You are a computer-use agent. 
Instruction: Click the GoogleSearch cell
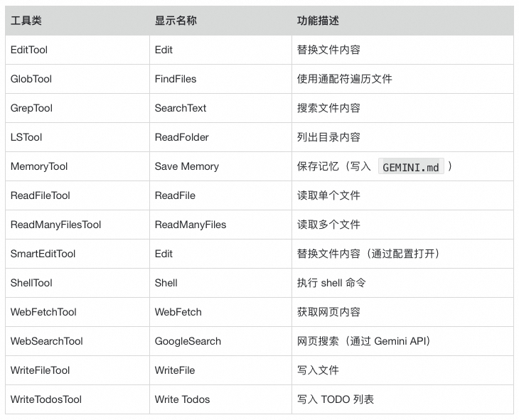point(188,341)
